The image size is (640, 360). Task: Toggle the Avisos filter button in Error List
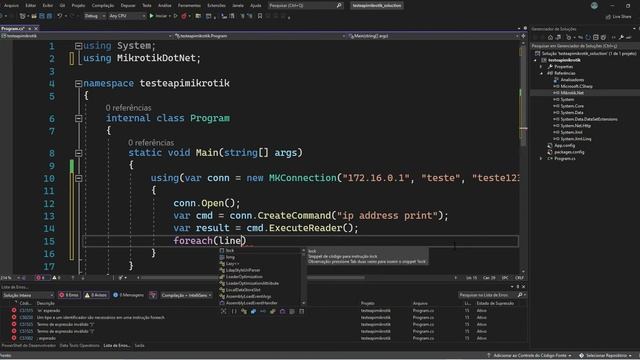[96, 295]
